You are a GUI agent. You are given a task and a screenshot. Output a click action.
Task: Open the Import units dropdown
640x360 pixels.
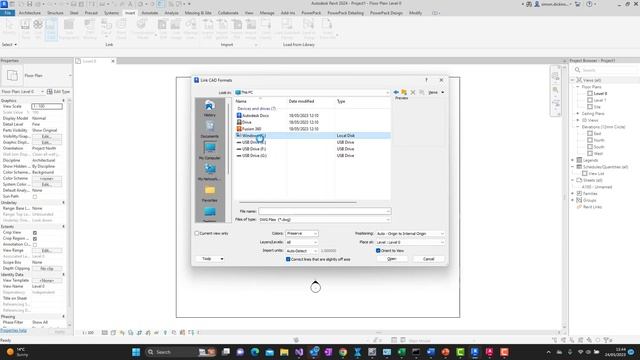[x=302, y=251]
